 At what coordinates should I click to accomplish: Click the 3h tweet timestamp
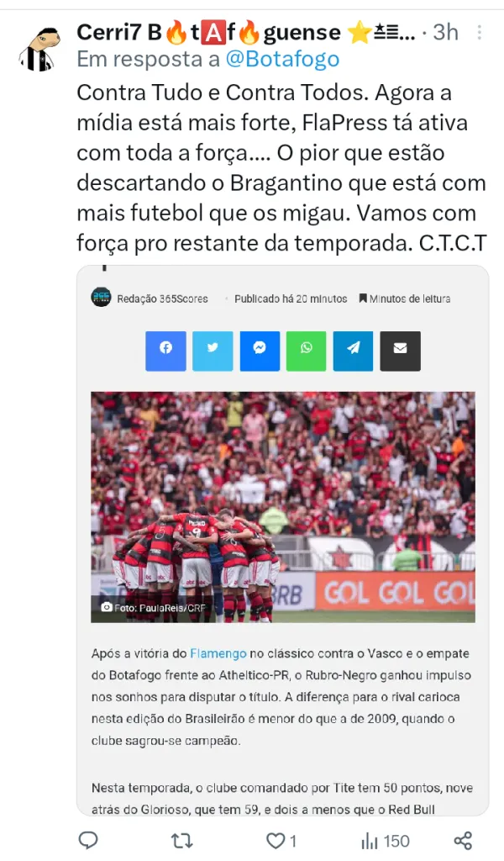(x=445, y=33)
